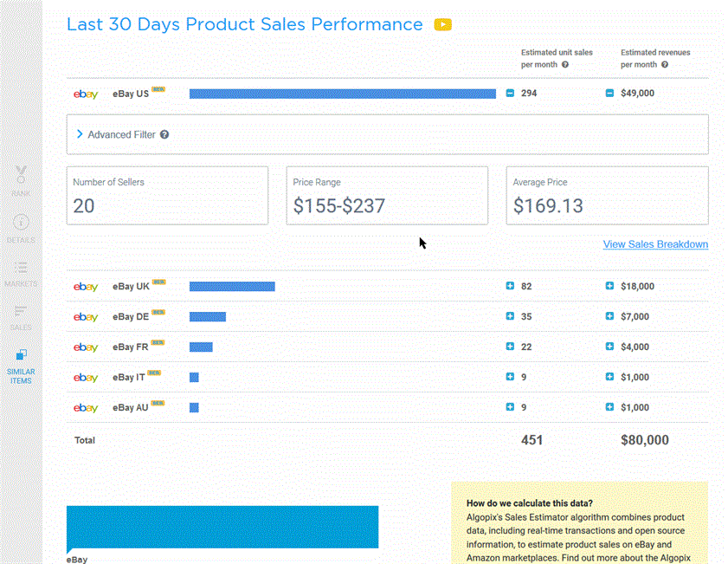The image size is (728, 564).
Task: Click the total 451 unit sales value
Action: tap(532, 440)
